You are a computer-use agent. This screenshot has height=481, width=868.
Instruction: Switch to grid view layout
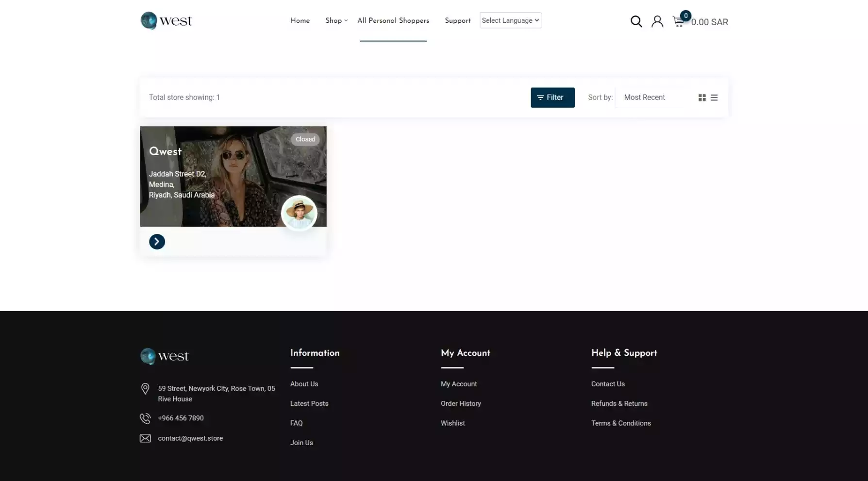[x=702, y=98]
